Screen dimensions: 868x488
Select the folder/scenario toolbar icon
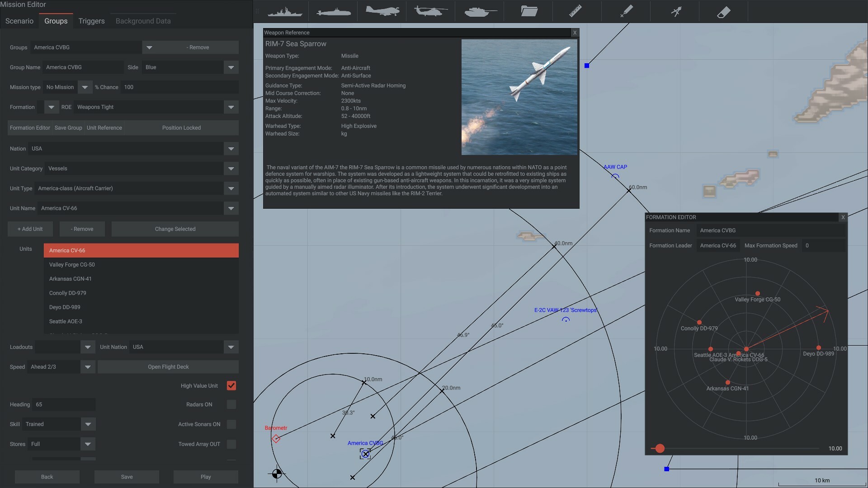[x=528, y=11]
